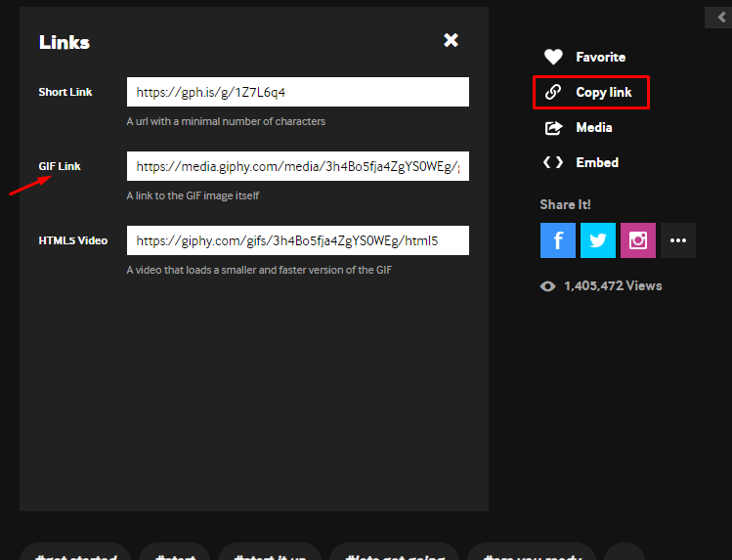Click the Favorite label
The width and height of the screenshot is (732, 560).
tap(600, 57)
